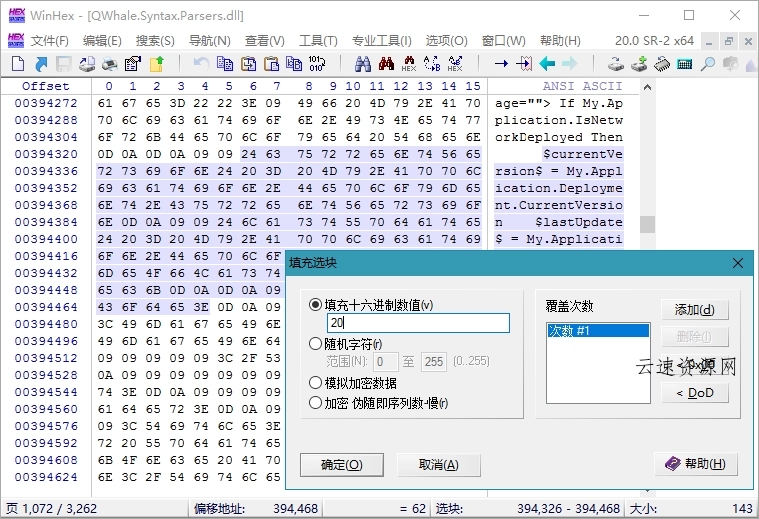Click the Offset column header
Screen dimensions: 759x519
pos(46,86)
